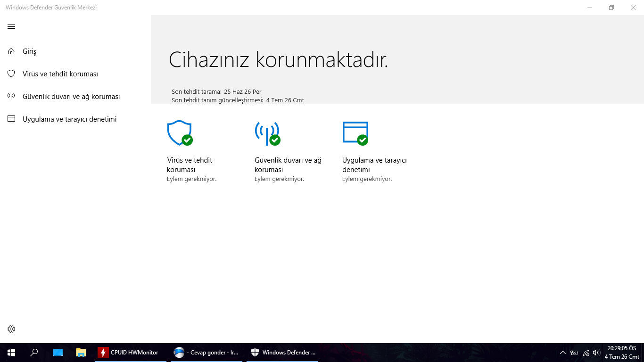Open the hamburger navigation menu

[11, 27]
